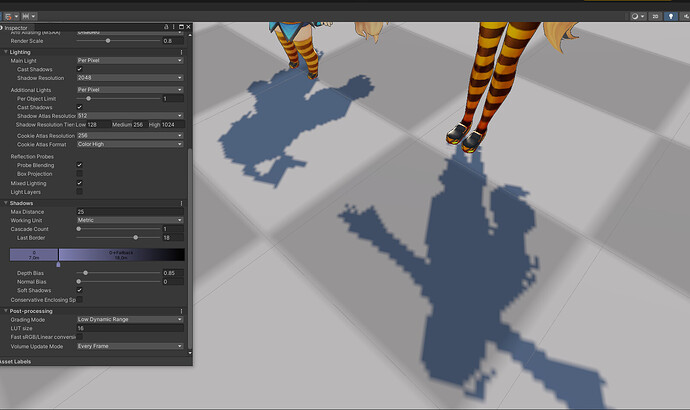
Task: Toggle scene audio button
Action: point(685,16)
